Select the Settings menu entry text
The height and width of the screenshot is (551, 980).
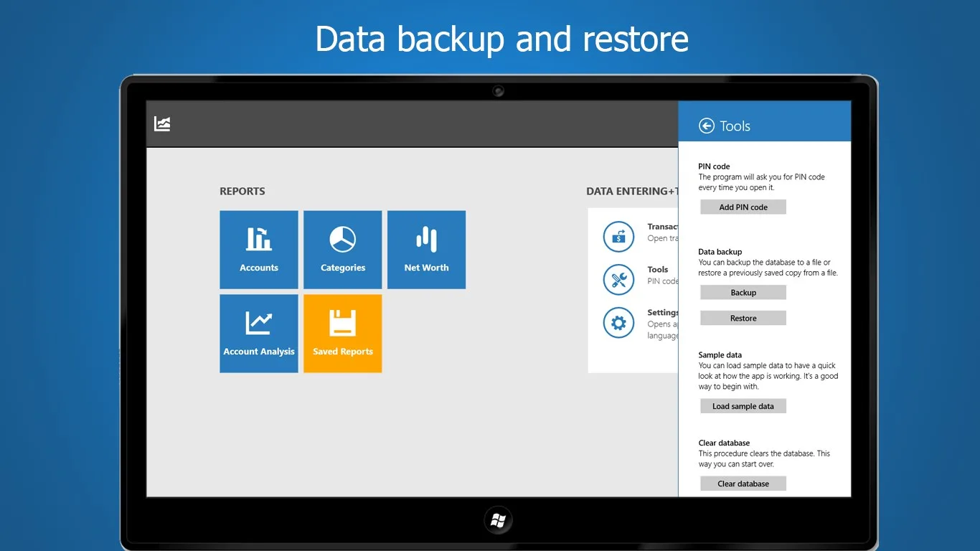tap(663, 313)
